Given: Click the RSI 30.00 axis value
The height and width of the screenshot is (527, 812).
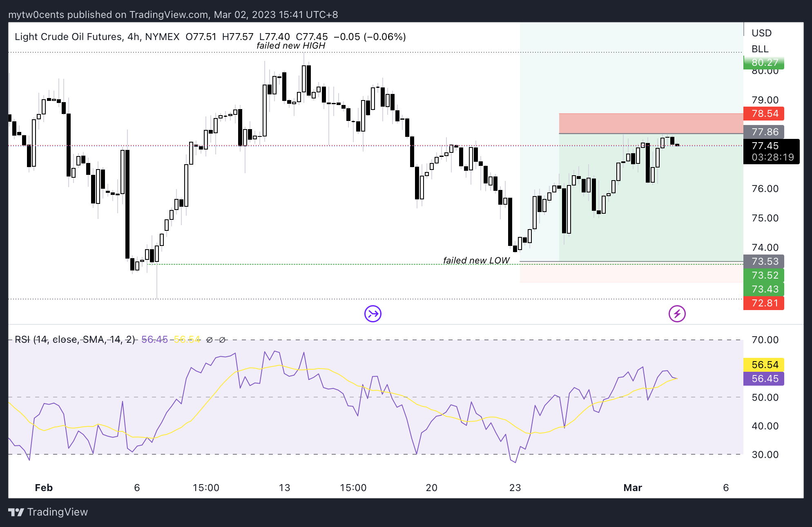Looking at the screenshot, I should tap(765, 455).
